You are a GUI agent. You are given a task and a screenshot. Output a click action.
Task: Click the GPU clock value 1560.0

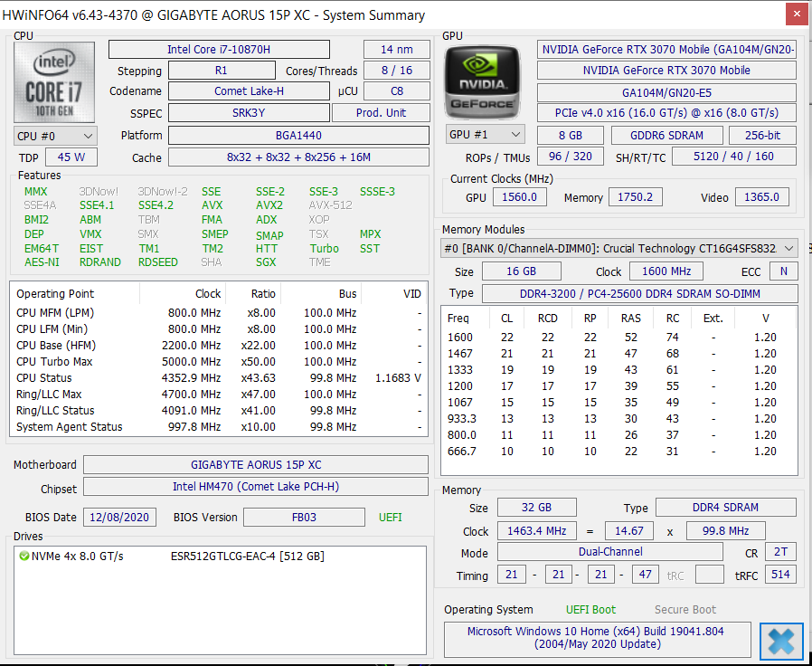[x=519, y=197]
